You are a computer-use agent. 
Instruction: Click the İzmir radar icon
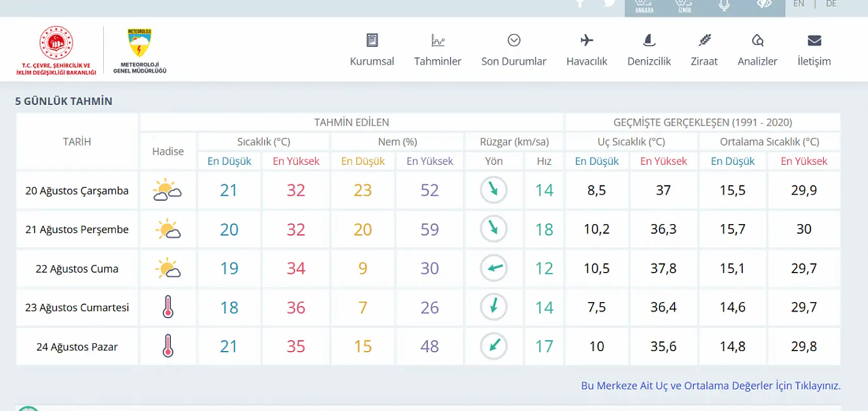(684, 6)
